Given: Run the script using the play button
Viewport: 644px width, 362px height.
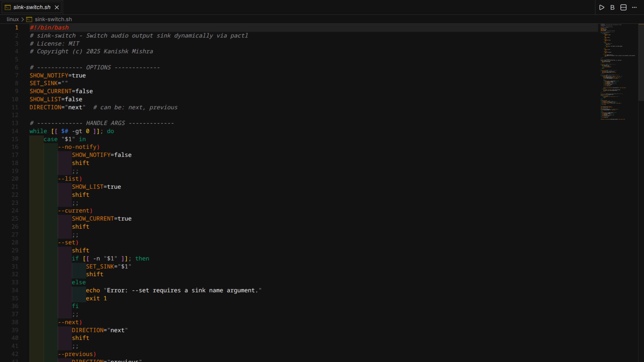Looking at the screenshot, I should [602, 7].
